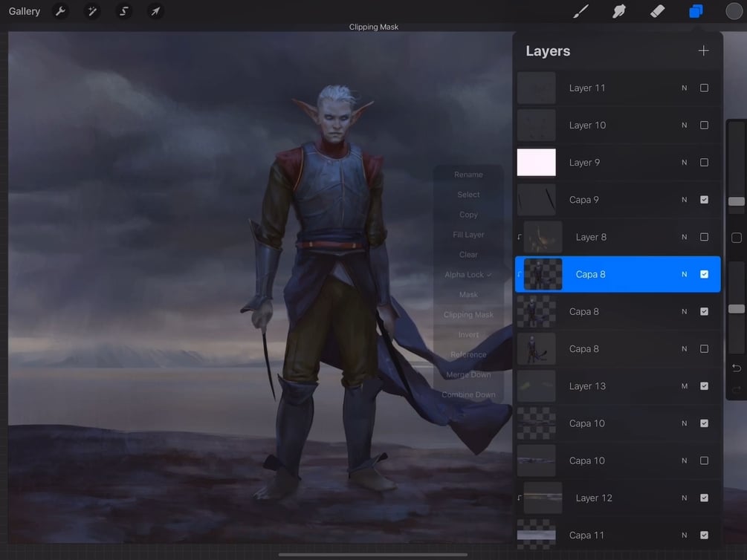The width and height of the screenshot is (747, 560).
Task: Show Layer 11 with its visibility checkbox
Action: pos(704,88)
